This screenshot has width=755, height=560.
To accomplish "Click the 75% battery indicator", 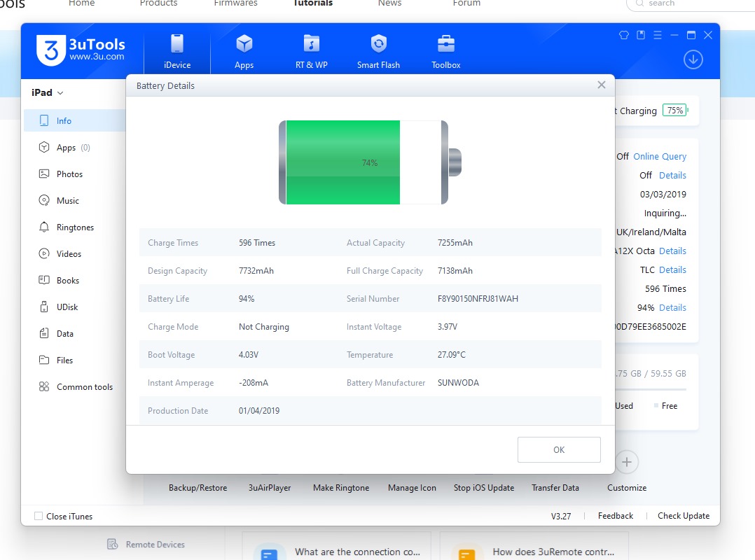I will tap(675, 111).
